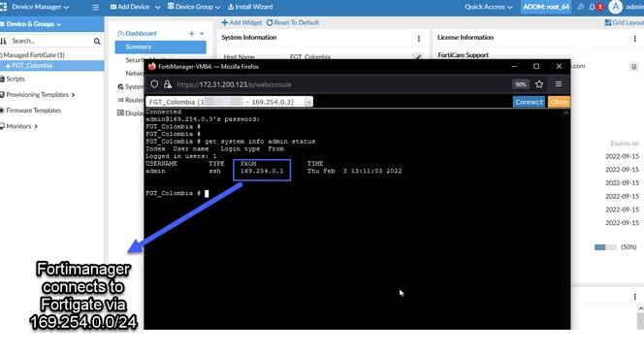Open System Information widget options menu
644x354 pixels.
click(419, 39)
